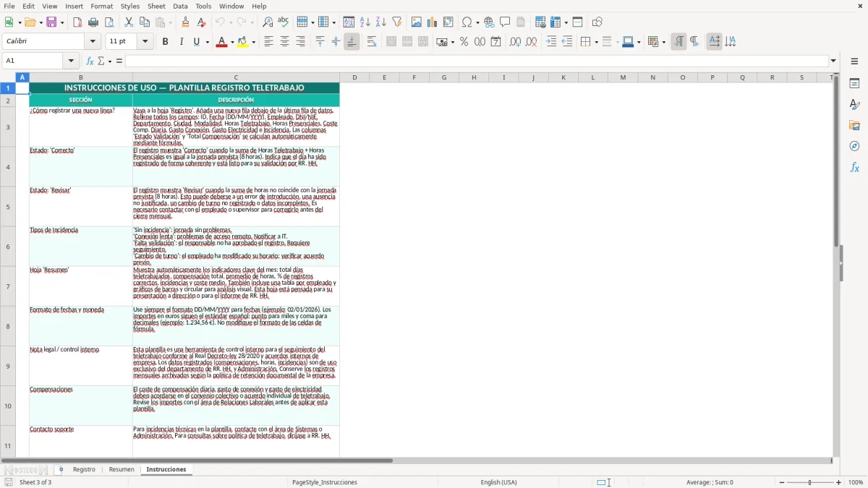Click the Save document icon
Screen dimensions: 868x488
click(51, 22)
